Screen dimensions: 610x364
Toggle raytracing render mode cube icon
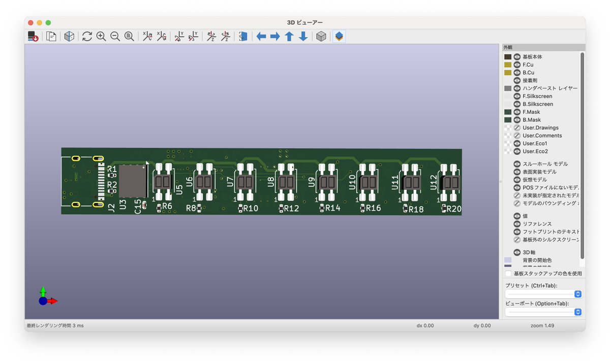click(69, 37)
